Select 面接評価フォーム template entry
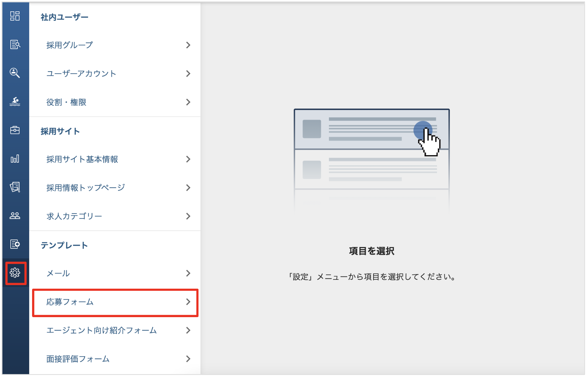 pyautogui.click(x=115, y=359)
